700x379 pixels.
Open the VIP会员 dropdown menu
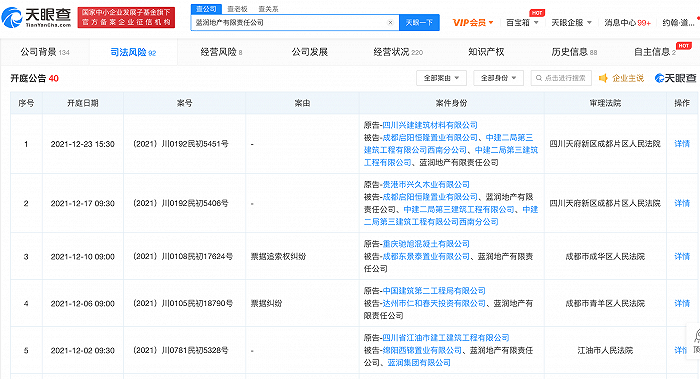pos(473,22)
